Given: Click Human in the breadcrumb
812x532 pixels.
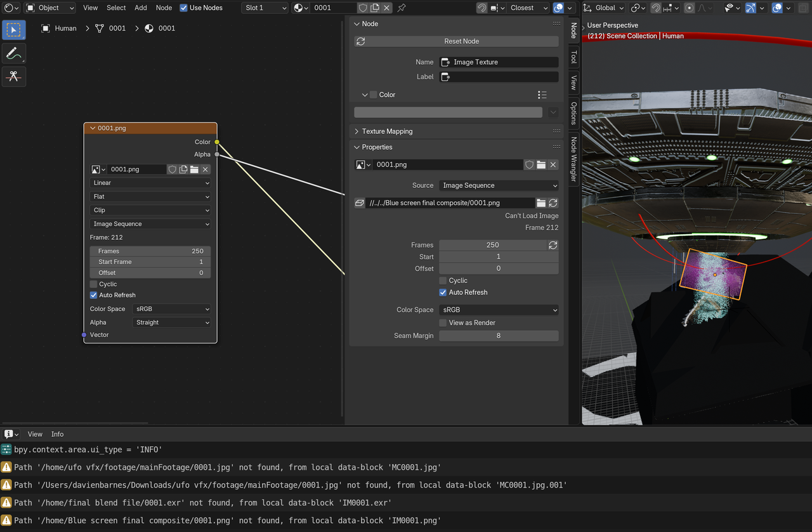Looking at the screenshot, I should click(x=65, y=29).
